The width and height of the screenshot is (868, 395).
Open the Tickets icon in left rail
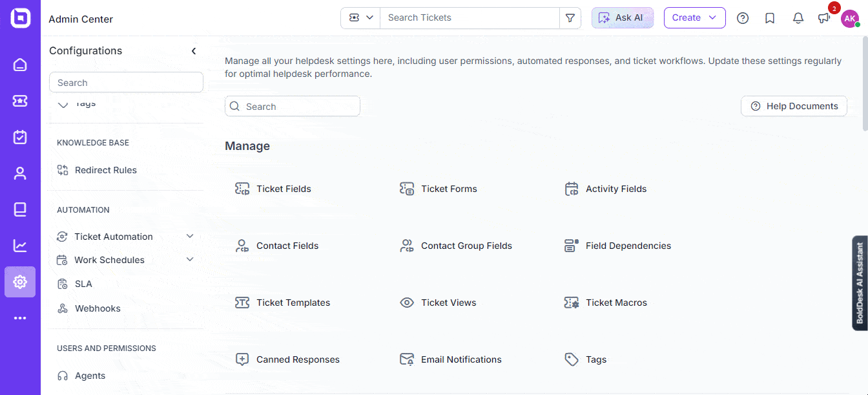click(x=20, y=101)
